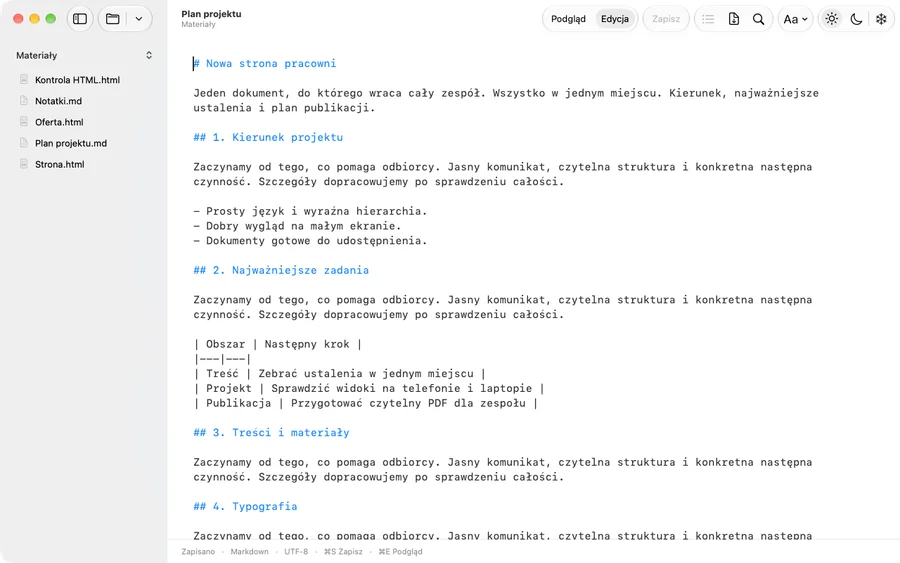
Task: Click the '## 4. Typografia' heading
Action: [245, 507]
